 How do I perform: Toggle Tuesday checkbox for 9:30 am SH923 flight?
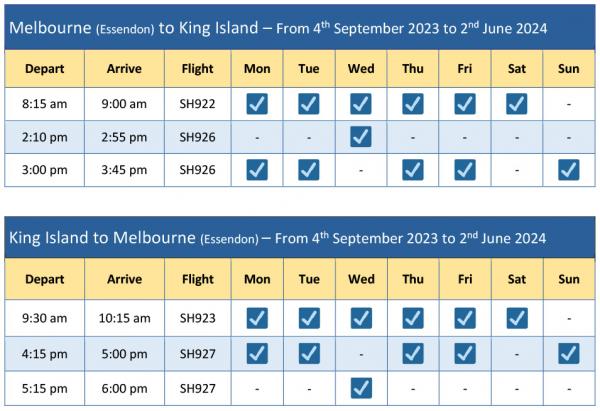click(308, 318)
